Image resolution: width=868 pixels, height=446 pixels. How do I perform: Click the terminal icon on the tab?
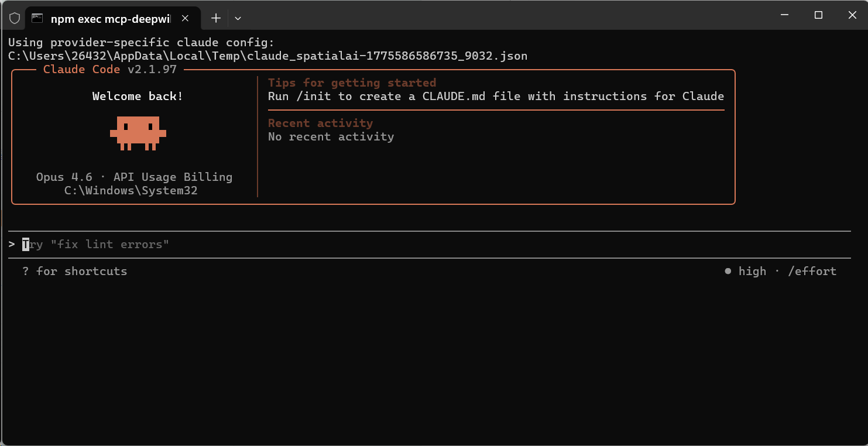point(37,18)
